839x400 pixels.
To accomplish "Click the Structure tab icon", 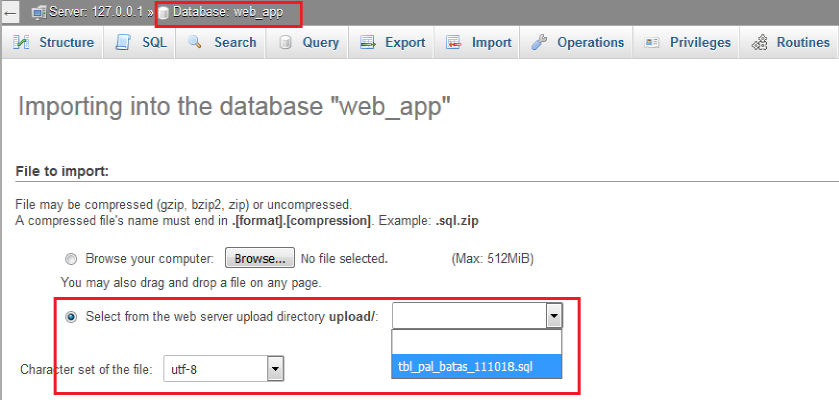I will click(21, 43).
